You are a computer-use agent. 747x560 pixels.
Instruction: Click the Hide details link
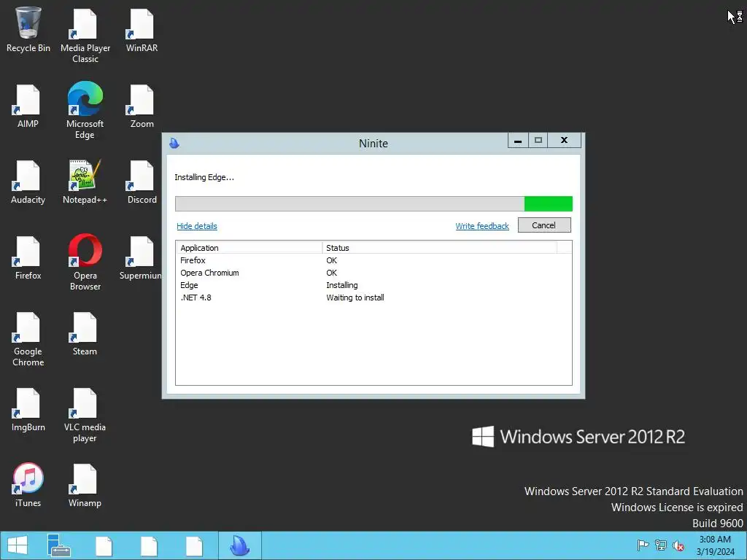tap(197, 226)
